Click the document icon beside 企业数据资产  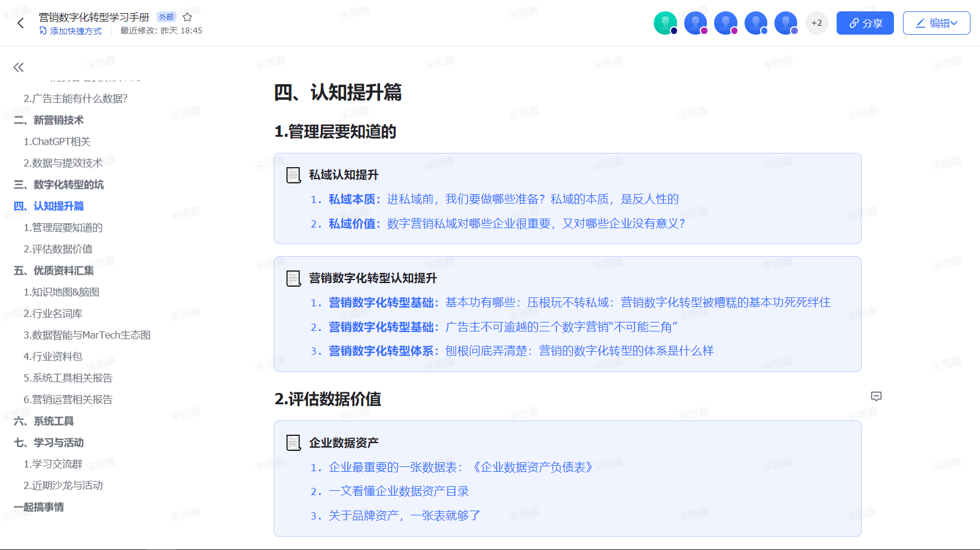(293, 443)
